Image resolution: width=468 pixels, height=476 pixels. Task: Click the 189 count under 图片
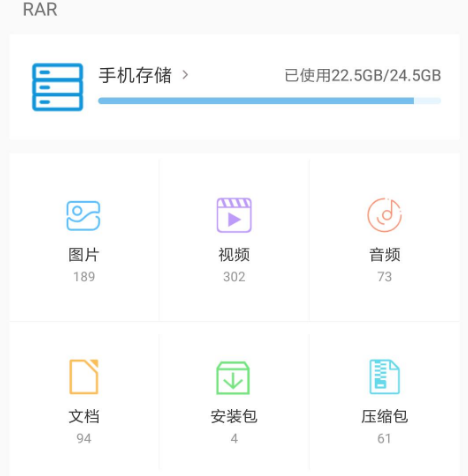click(x=84, y=277)
